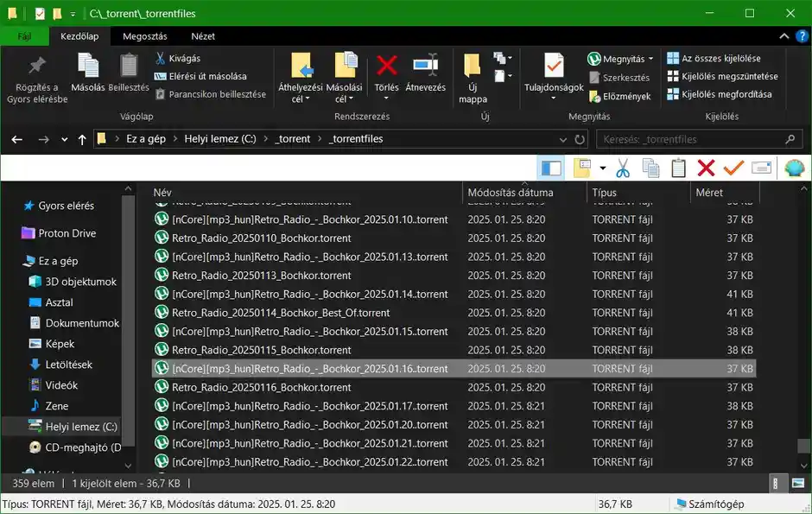Click Elérési út másolása
812x514 pixels.
click(x=201, y=76)
